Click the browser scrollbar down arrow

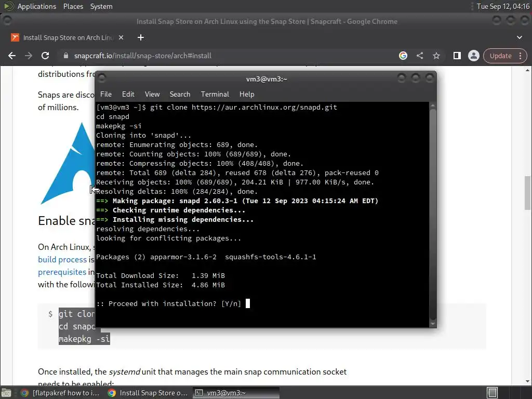527,381
